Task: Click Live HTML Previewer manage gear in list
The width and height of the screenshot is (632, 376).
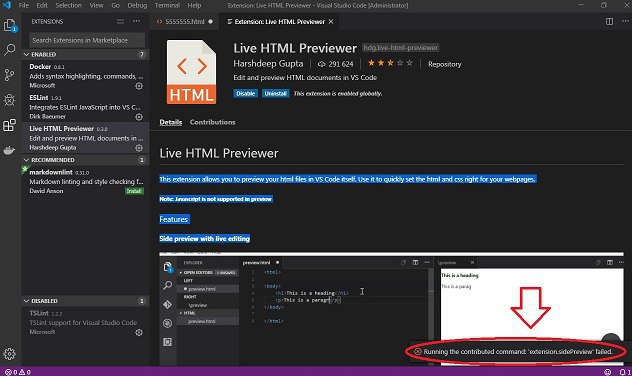Action: (x=139, y=148)
